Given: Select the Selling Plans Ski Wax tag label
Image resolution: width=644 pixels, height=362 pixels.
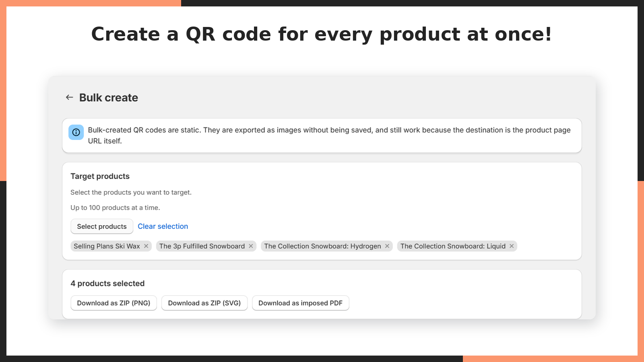Looking at the screenshot, I should click(107, 246).
